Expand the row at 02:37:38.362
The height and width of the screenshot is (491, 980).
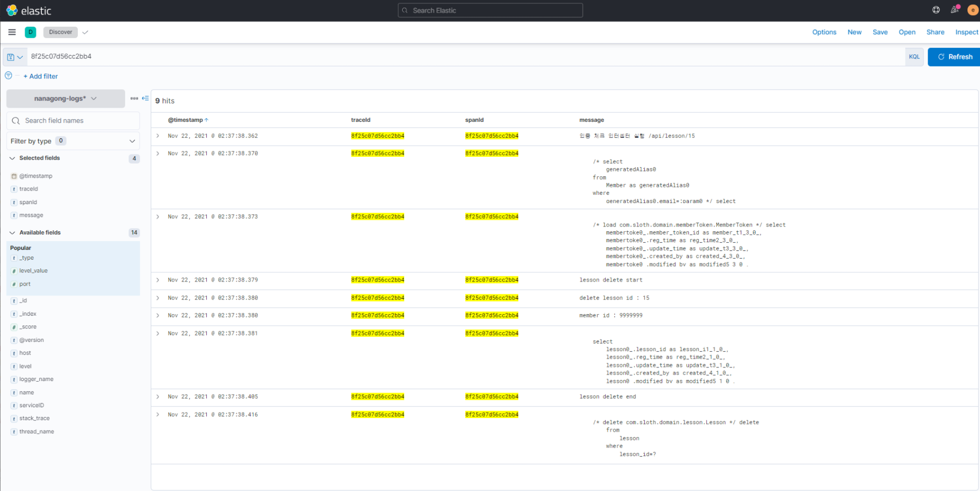coord(158,136)
